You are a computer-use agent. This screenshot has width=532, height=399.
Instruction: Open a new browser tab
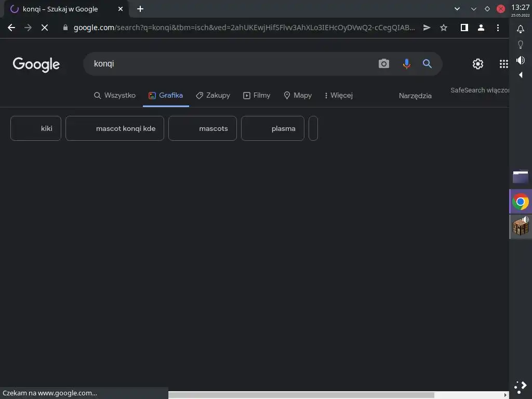[x=140, y=9]
